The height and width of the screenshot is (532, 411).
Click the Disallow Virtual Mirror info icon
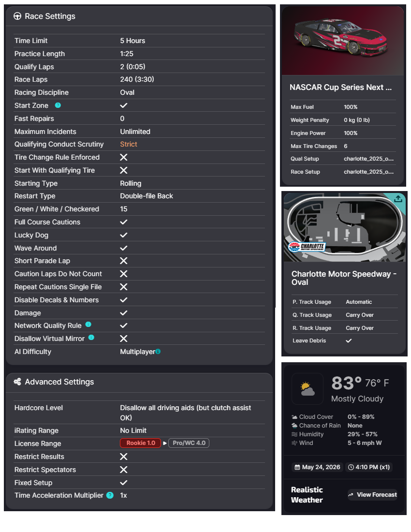91,338
